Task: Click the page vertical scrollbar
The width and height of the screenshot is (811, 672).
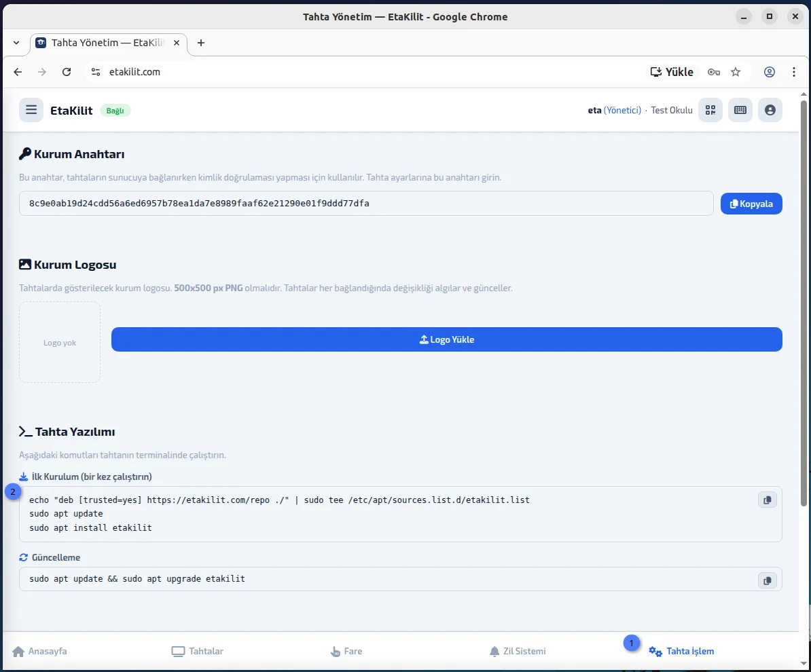Action: pyautogui.click(x=804, y=303)
